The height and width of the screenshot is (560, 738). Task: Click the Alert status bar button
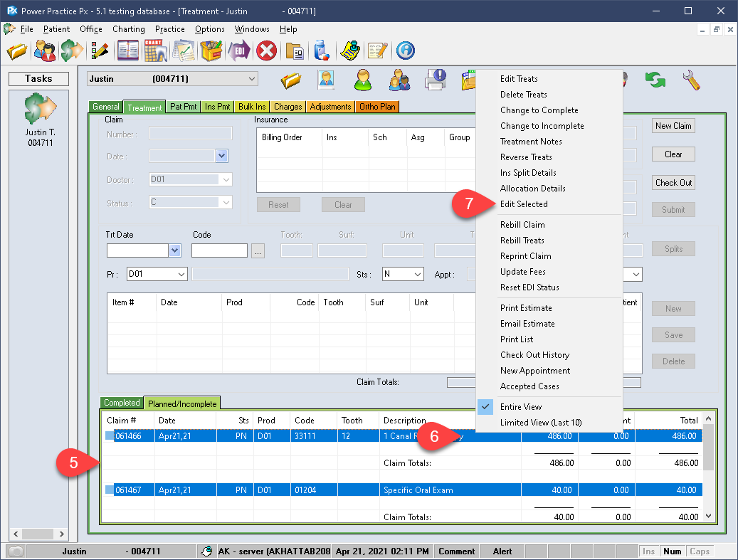(502, 551)
